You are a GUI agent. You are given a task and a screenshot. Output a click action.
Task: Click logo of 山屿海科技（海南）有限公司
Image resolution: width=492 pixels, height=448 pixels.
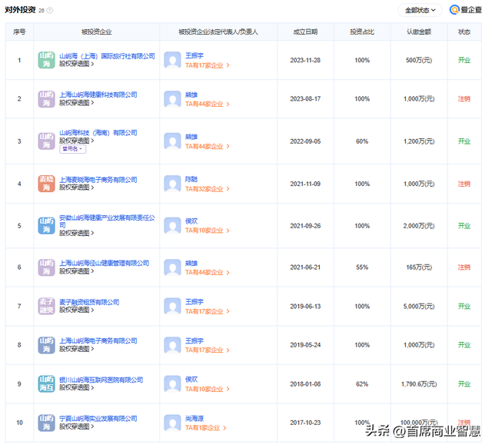[x=46, y=141]
